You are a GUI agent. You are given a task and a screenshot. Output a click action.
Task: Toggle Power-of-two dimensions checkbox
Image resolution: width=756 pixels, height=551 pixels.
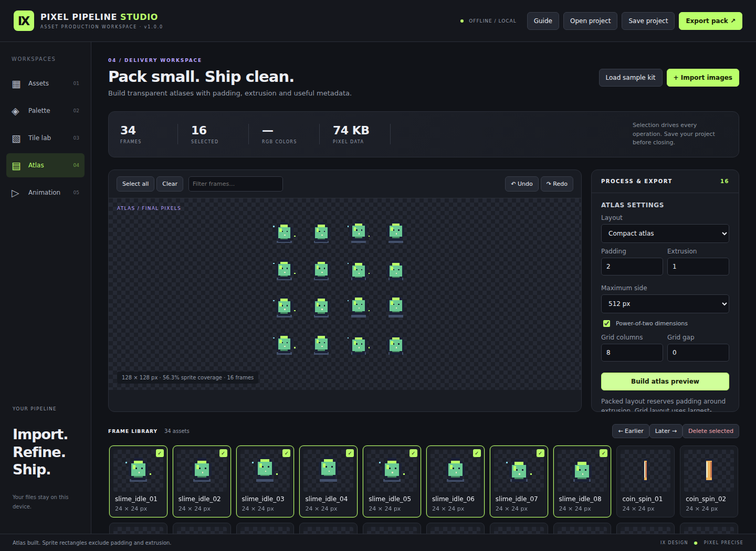[606, 323]
